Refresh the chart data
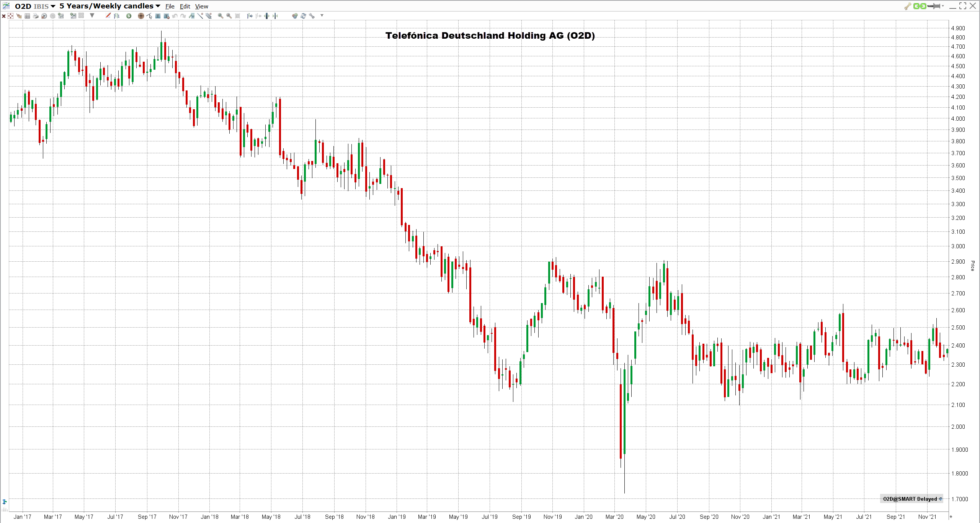980x523 pixels. click(303, 16)
